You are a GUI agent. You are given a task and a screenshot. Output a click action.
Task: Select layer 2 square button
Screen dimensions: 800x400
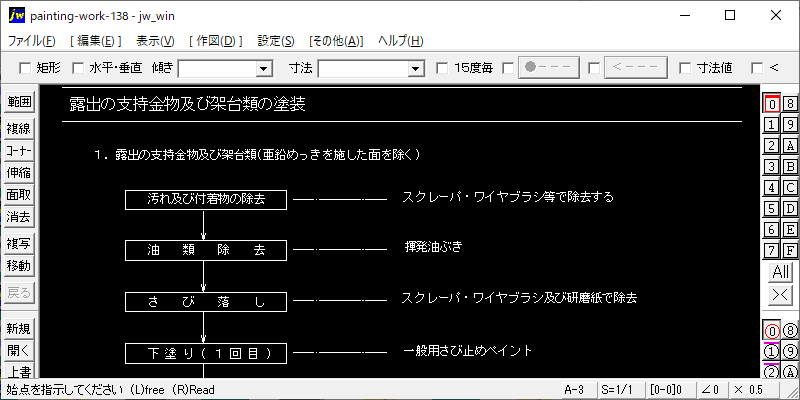click(772, 145)
